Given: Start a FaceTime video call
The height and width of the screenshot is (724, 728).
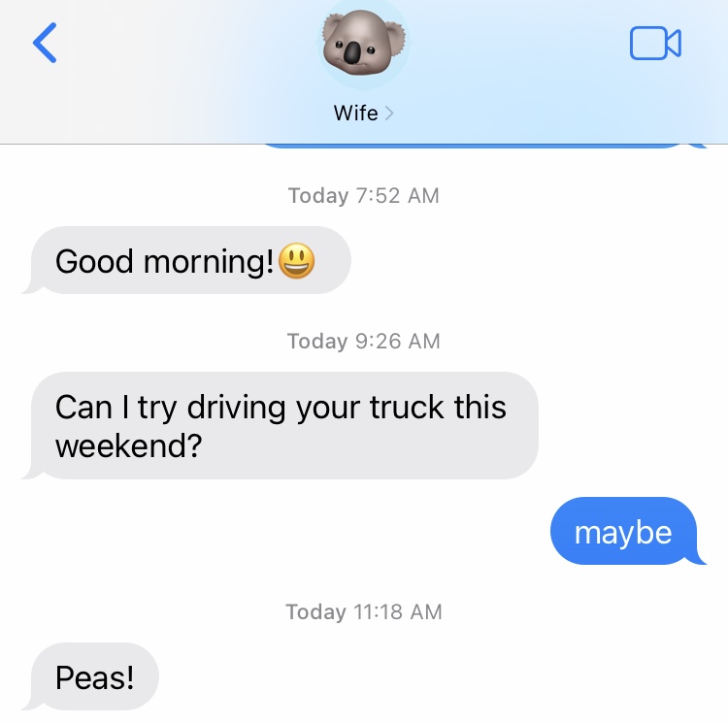Looking at the screenshot, I should [655, 43].
